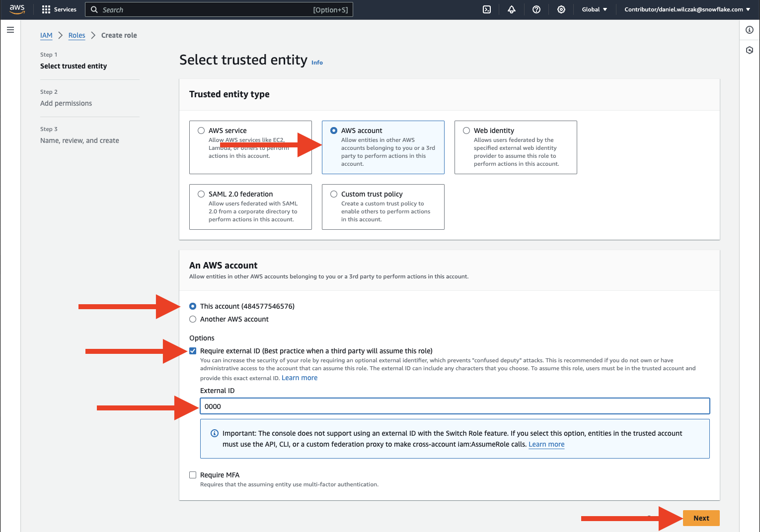Go to the Roles breadcrumb link
760x532 pixels.
click(76, 35)
